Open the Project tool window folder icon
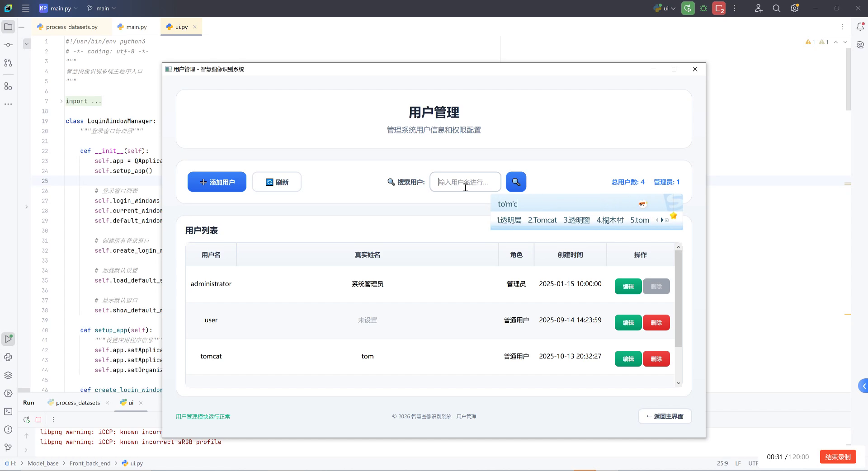 click(8, 27)
